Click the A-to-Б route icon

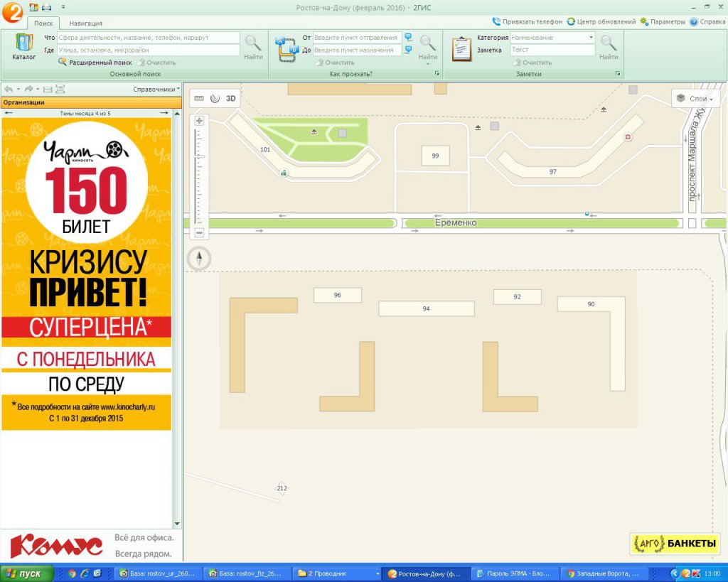click(x=287, y=49)
